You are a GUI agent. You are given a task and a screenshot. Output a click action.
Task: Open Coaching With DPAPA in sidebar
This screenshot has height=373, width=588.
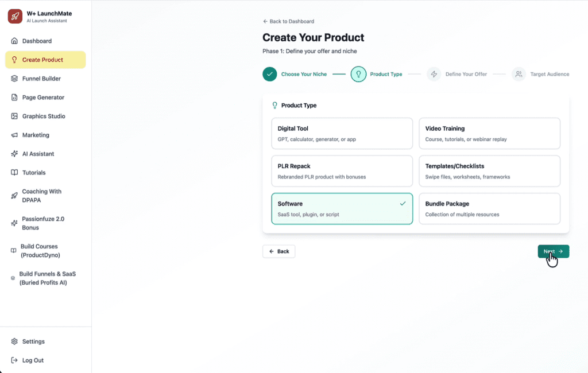click(x=41, y=196)
